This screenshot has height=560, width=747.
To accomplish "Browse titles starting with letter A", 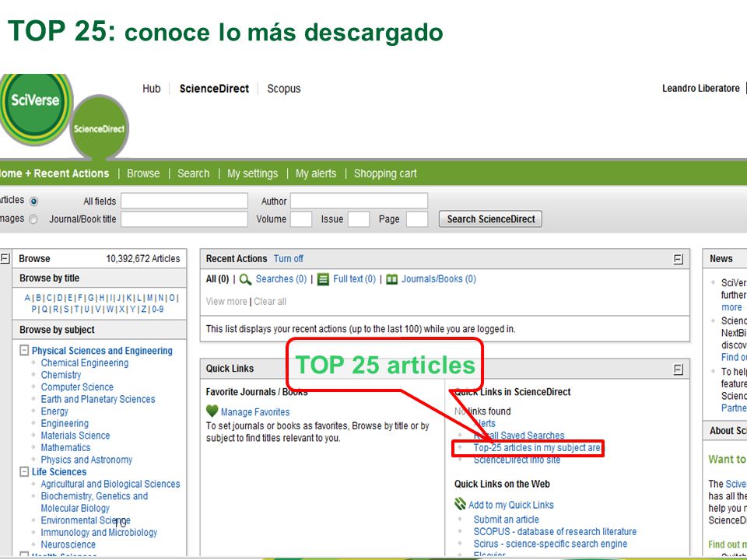I will (27, 298).
